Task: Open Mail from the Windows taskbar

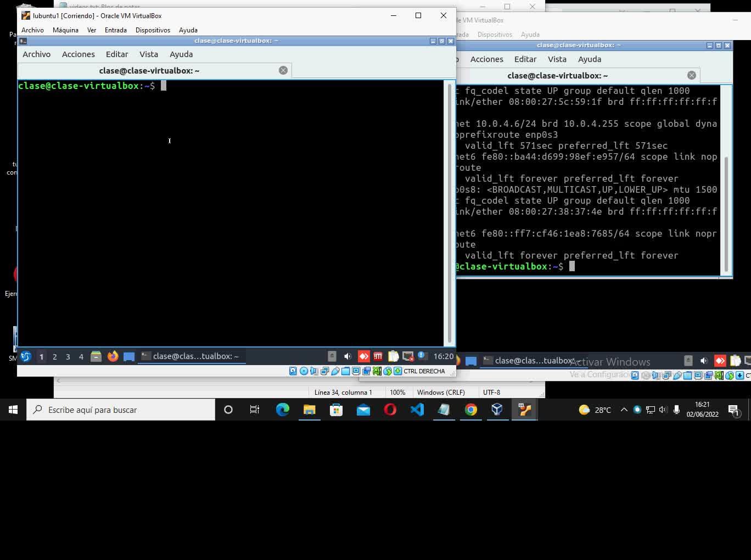Action: coord(363,410)
